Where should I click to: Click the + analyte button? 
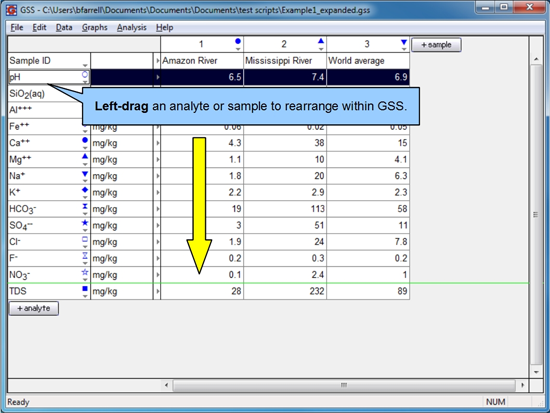click(34, 308)
